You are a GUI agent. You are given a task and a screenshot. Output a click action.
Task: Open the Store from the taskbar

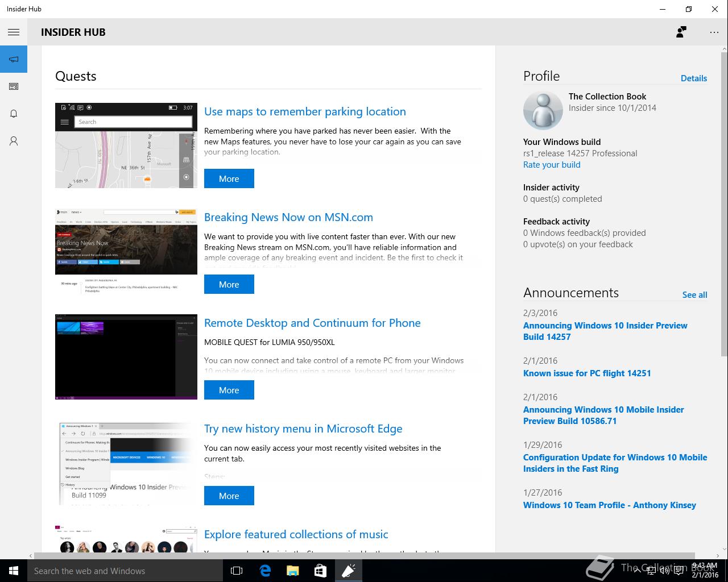click(320, 571)
